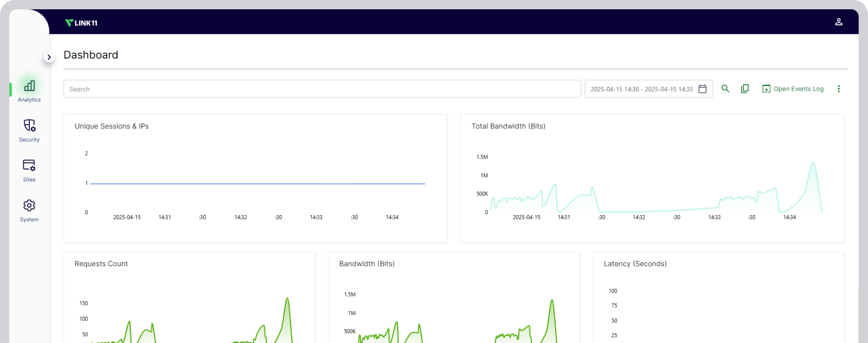868x343 pixels.
Task: Open Security section in sidebar
Action: 29,131
